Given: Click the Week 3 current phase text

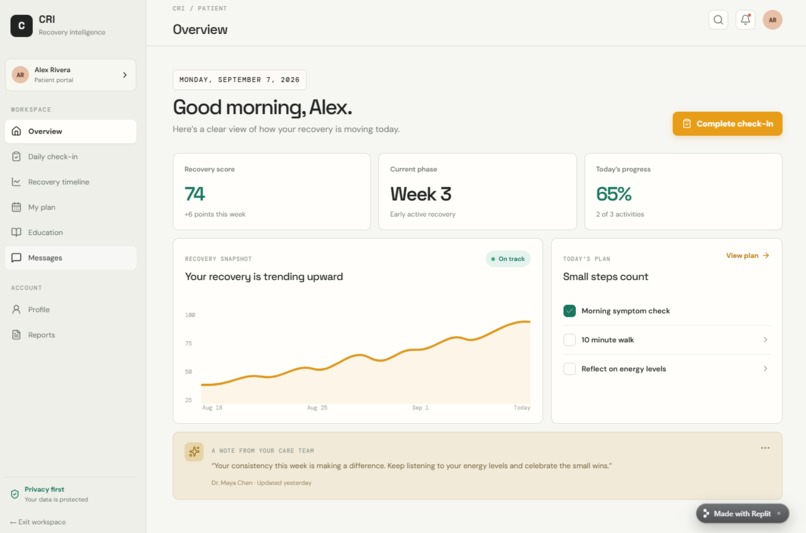Looking at the screenshot, I should 420,194.
